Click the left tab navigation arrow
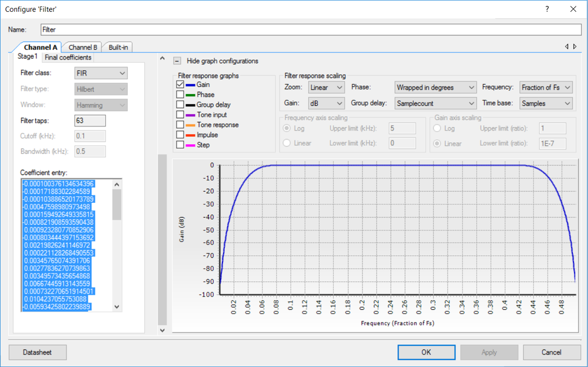This screenshot has width=588, height=367. pos(566,46)
